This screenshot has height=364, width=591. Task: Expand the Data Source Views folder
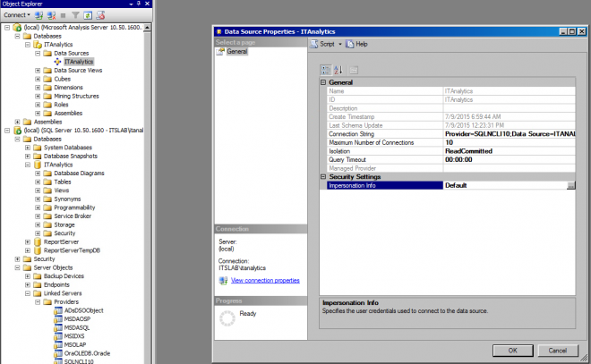point(38,71)
